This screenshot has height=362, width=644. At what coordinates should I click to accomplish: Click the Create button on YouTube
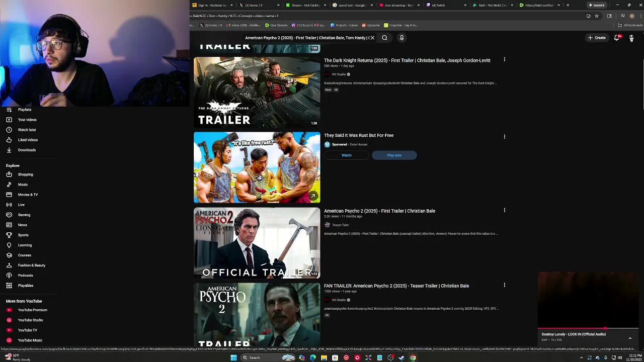click(597, 38)
